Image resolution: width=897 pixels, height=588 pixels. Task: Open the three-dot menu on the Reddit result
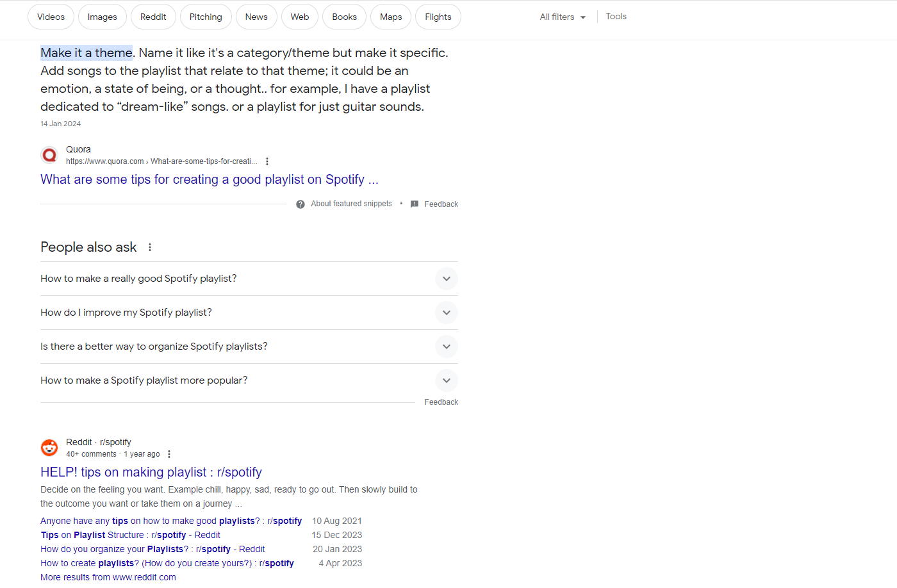click(x=169, y=453)
